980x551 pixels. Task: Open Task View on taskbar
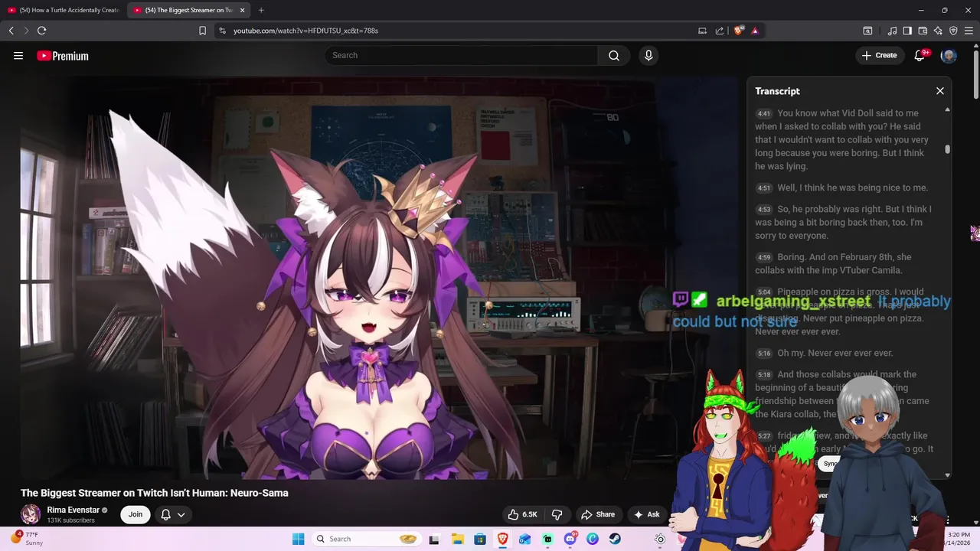click(434, 539)
